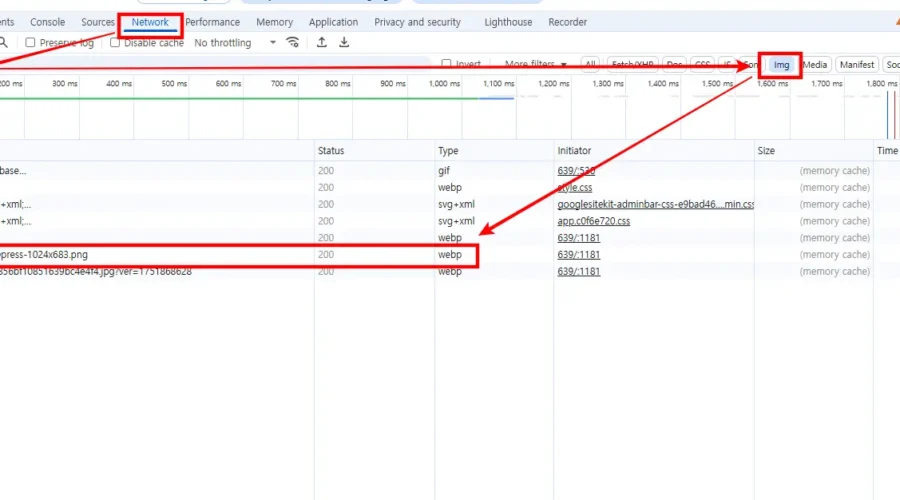The image size is (900, 500).
Task: Click the gif type cell
Action: (444, 170)
